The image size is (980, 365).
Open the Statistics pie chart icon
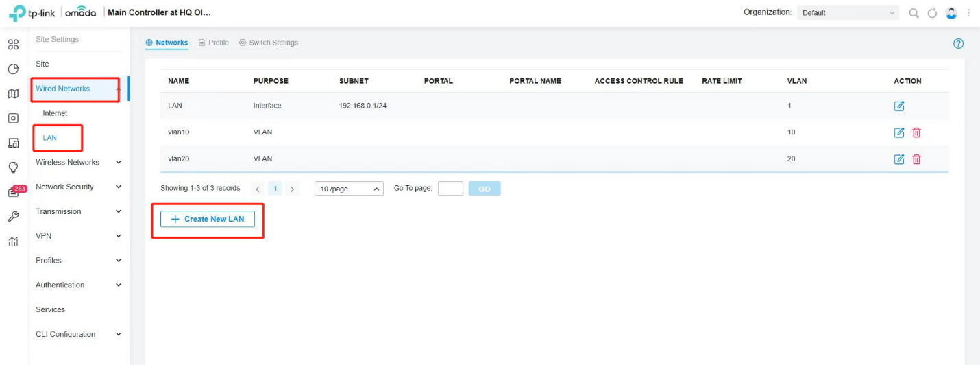tap(13, 69)
